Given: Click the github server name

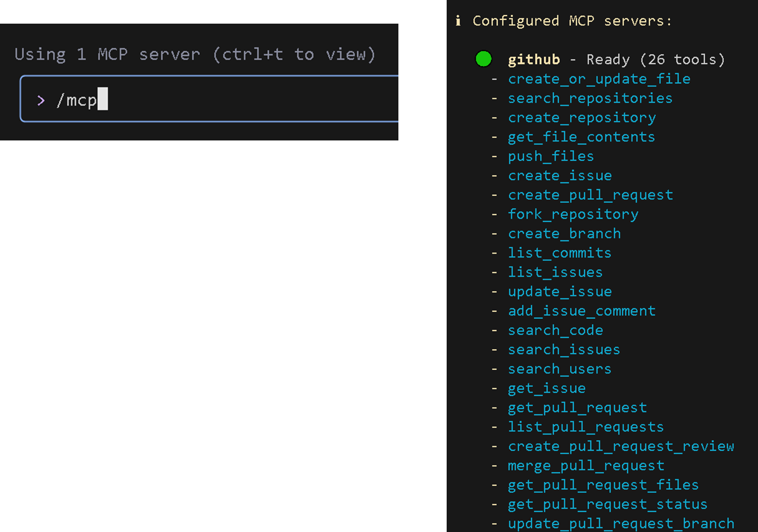Looking at the screenshot, I should 534,60.
